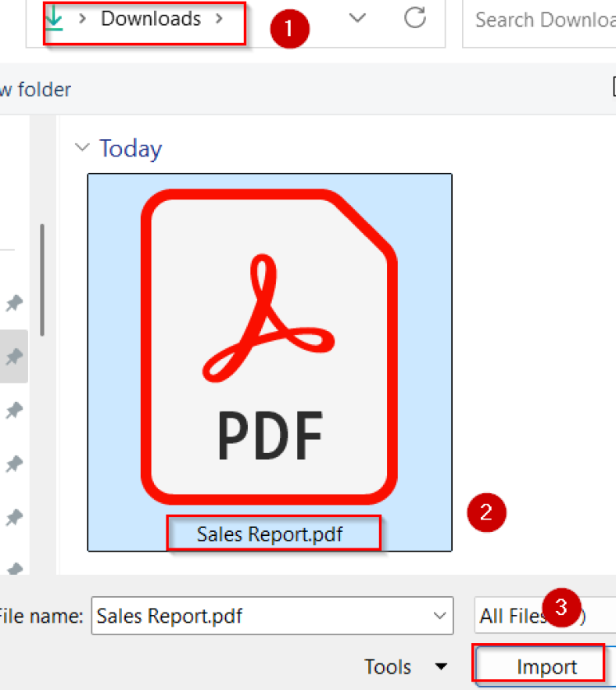Screen dimensions: 616x690
Task: Click the Downloads icon in the address bar
Action: 54,17
